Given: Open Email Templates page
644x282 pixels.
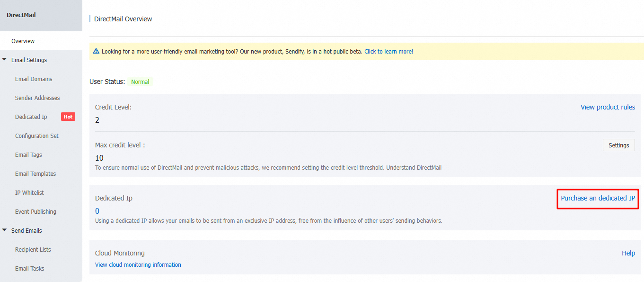Looking at the screenshot, I should (x=35, y=174).
